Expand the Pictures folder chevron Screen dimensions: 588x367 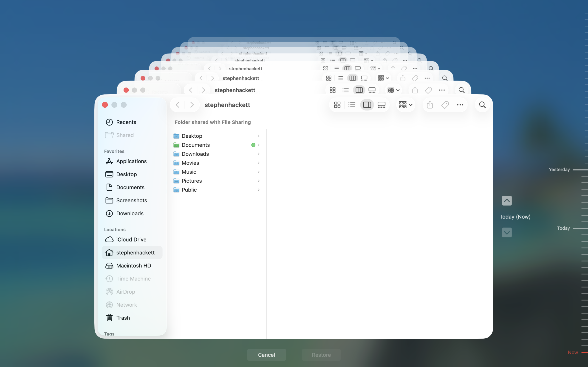click(259, 181)
